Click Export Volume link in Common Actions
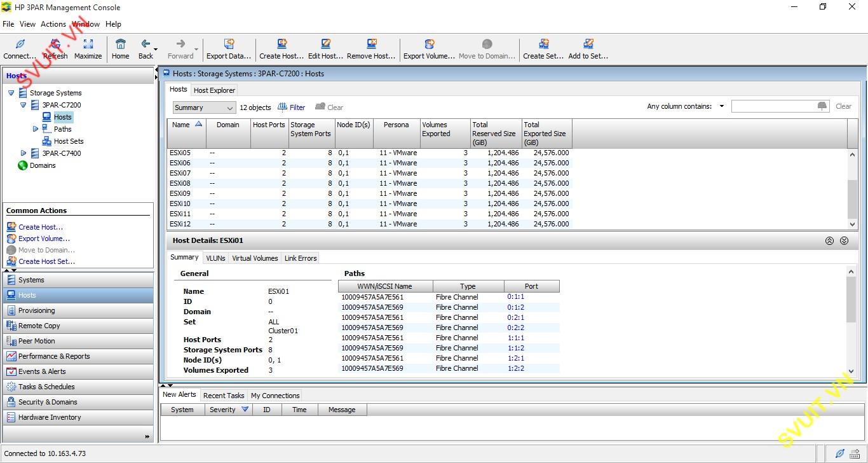Screen dimensions: 868x463 [44, 238]
